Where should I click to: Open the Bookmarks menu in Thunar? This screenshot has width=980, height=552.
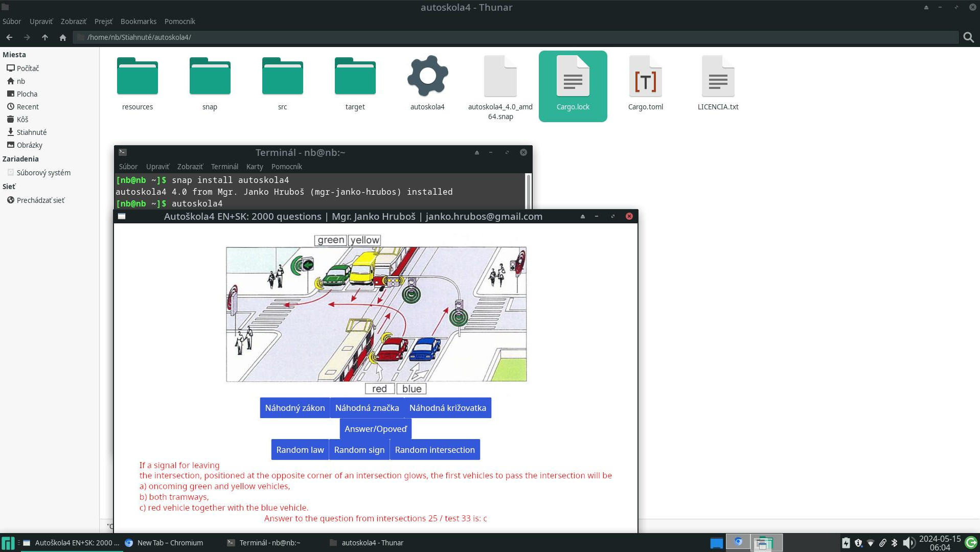[x=138, y=21]
